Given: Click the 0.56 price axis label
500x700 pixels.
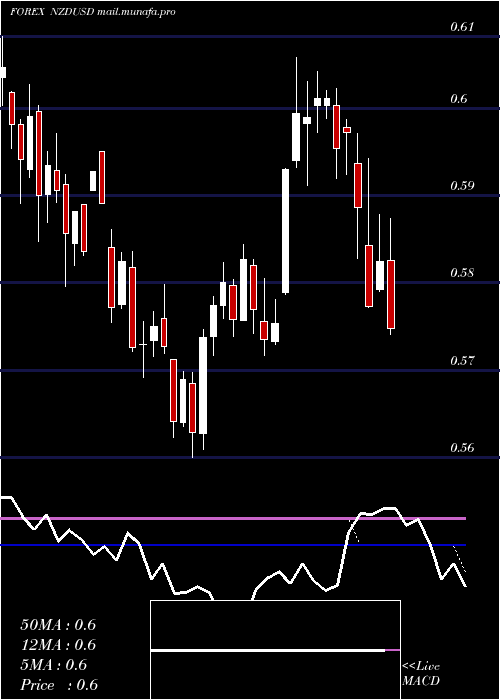Looking at the screenshot, I should (462, 448).
